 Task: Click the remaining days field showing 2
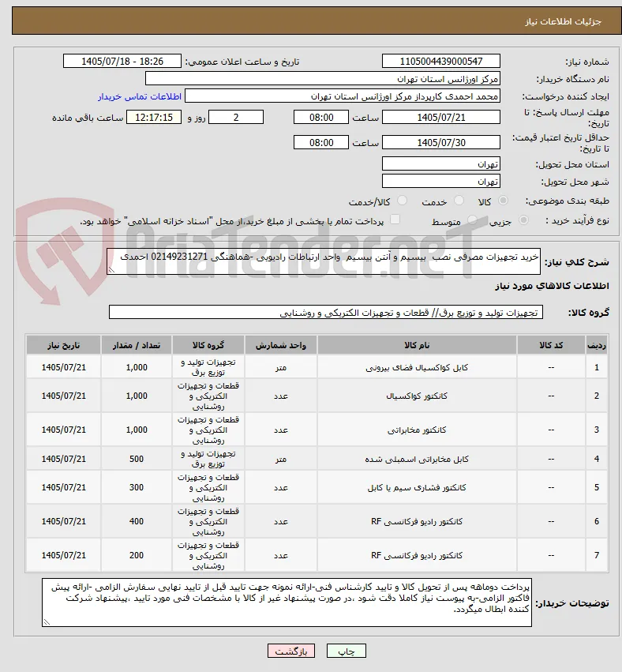click(235, 118)
